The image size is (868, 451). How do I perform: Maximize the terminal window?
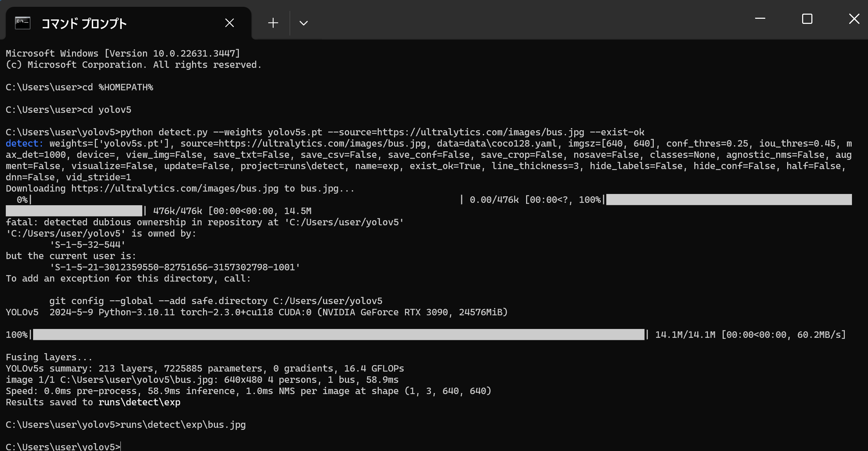click(807, 18)
